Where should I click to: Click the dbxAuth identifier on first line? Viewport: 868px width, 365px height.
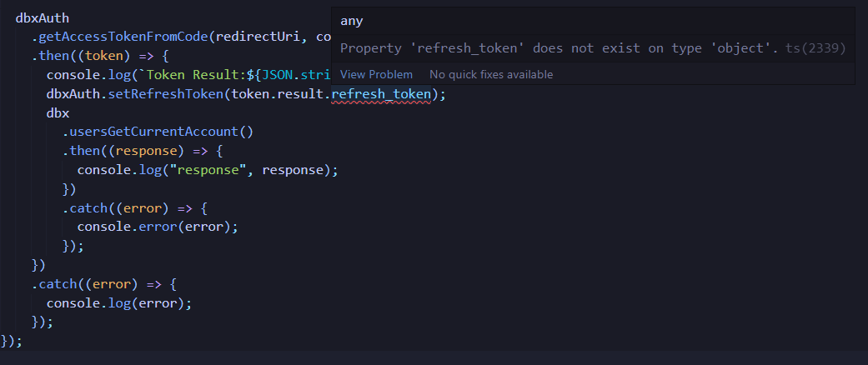pyautogui.click(x=43, y=17)
